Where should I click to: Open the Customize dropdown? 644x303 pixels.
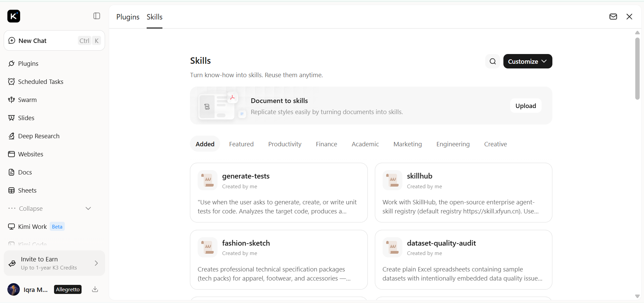528,61
